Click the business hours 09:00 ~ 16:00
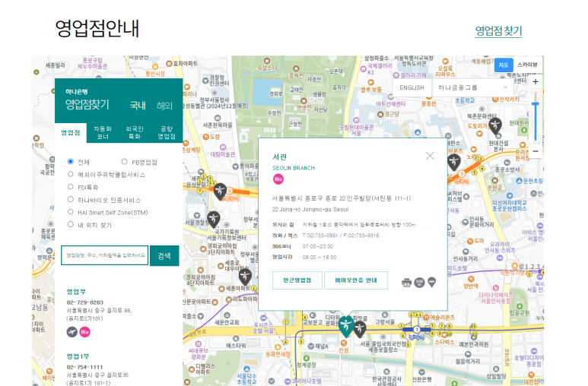 coord(319,258)
